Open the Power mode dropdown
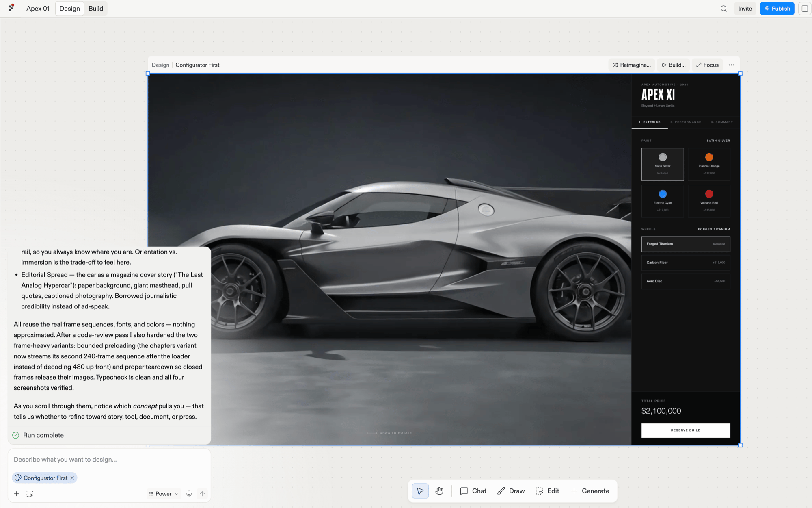The height and width of the screenshot is (508, 812). (164, 494)
